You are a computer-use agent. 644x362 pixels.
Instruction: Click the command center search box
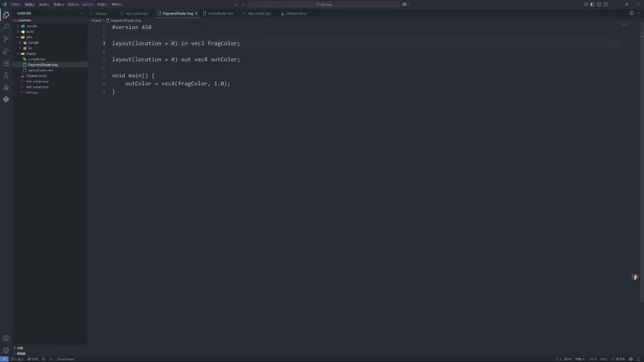click(x=325, y=5)
